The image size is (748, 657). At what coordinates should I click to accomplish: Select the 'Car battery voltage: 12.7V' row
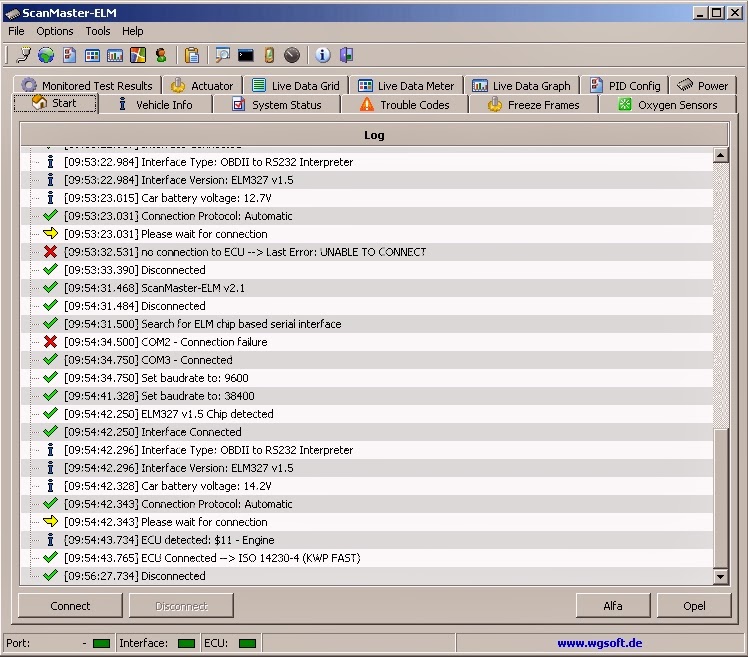coord(366,198)
